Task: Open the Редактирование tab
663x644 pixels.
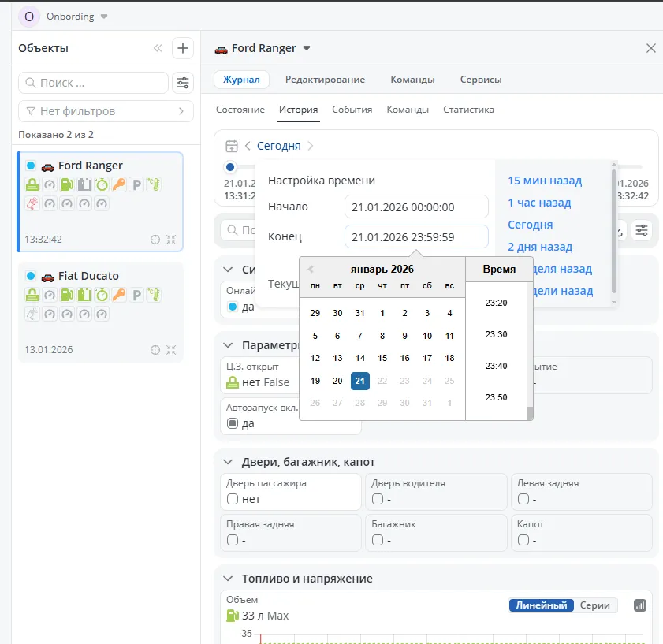Action: click(325, 80)
